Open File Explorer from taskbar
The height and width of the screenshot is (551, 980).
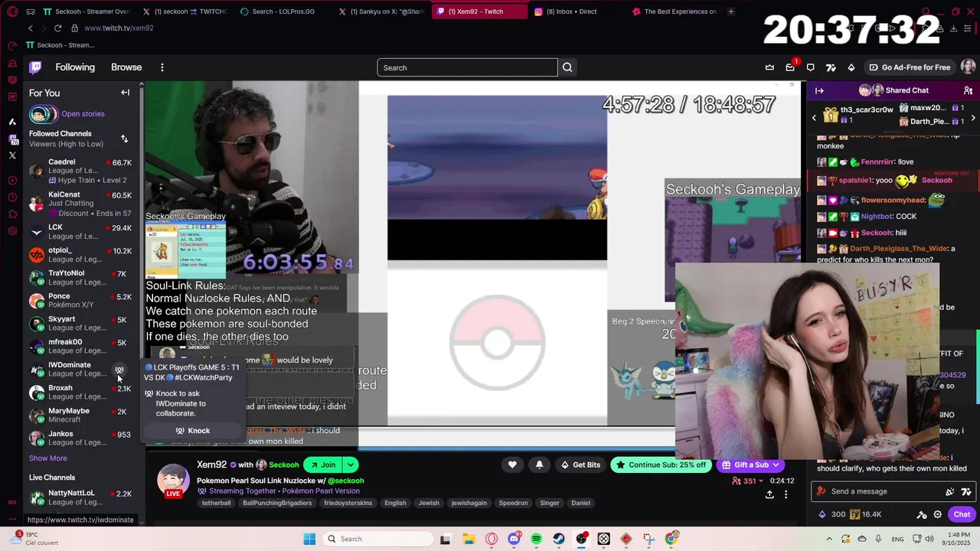coord(469,539)
